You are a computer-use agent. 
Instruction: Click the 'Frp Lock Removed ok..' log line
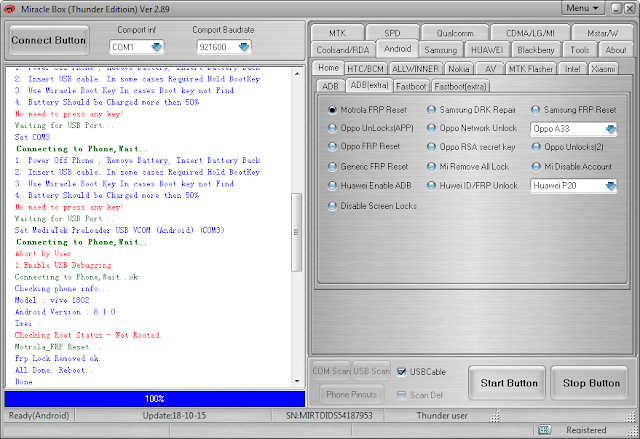(x=60, y=358)
